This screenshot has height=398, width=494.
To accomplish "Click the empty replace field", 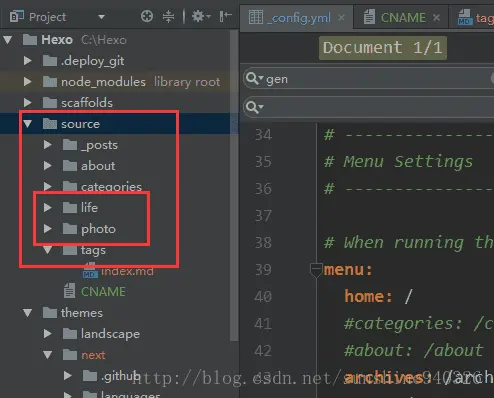I will point(368,107).
